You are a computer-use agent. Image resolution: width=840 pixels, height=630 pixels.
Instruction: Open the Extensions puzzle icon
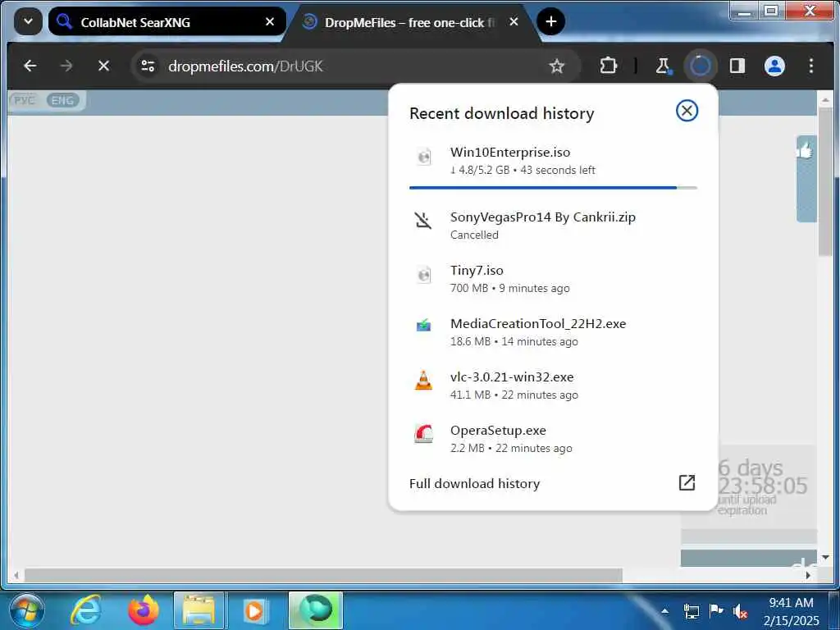click(x=609, y=66)
